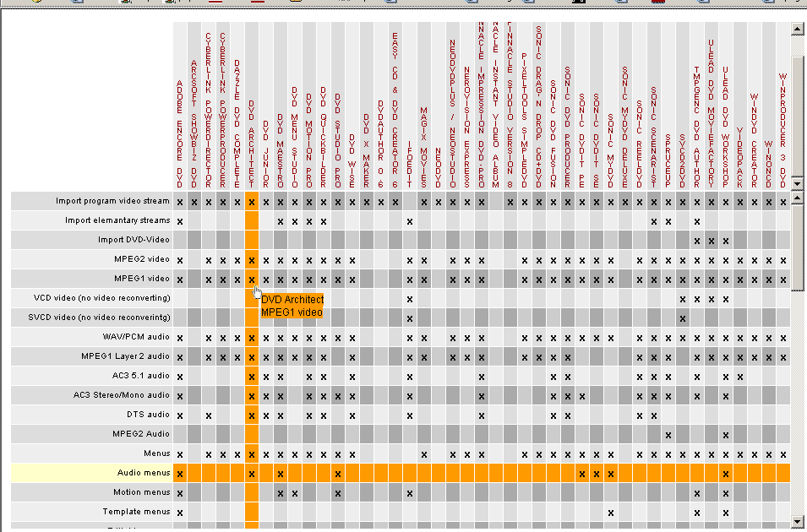807x532 pixels.
Task: Click the 'WAV/PCM audio' row label
Action: tap(136, 337)
